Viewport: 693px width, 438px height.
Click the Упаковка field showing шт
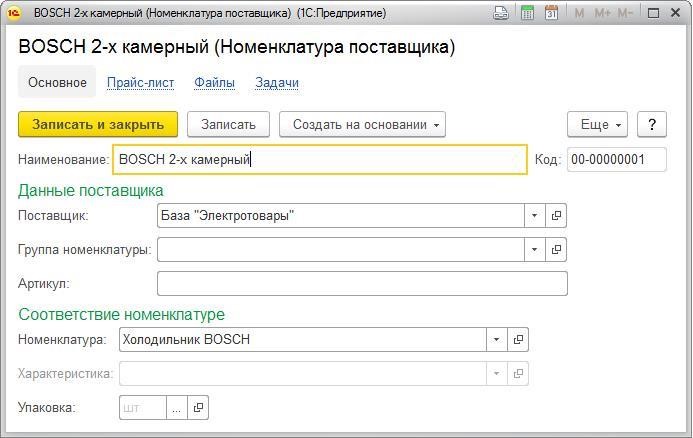click(143, 408)
